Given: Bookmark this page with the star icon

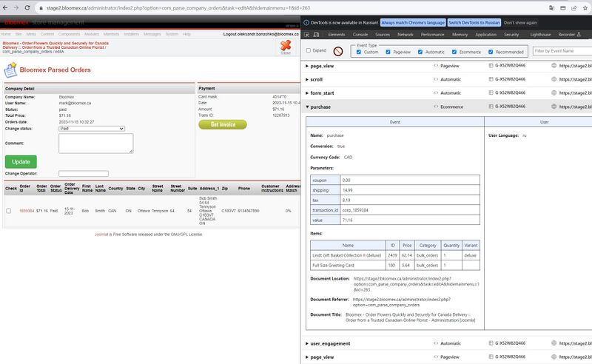Looking at the screenshot, I should pos(585,8).
